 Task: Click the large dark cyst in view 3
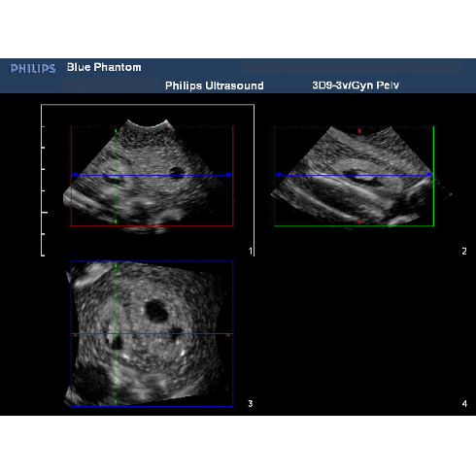156,311
